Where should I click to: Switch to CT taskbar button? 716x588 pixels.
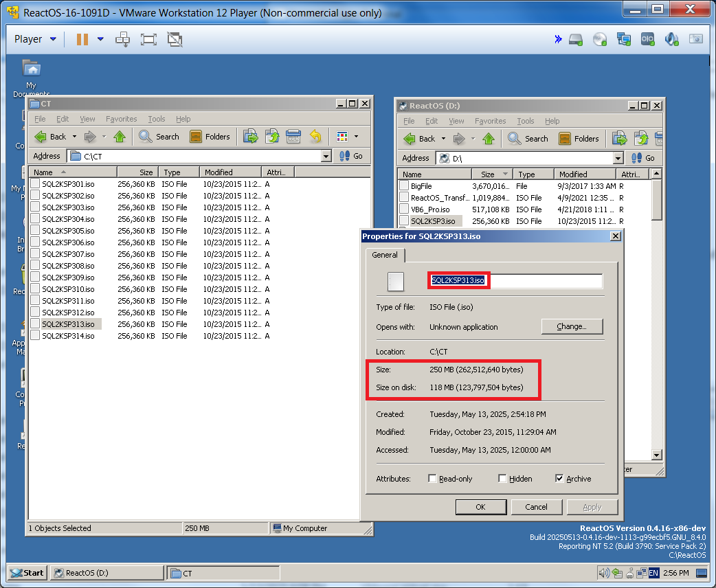tap(224, 573)
